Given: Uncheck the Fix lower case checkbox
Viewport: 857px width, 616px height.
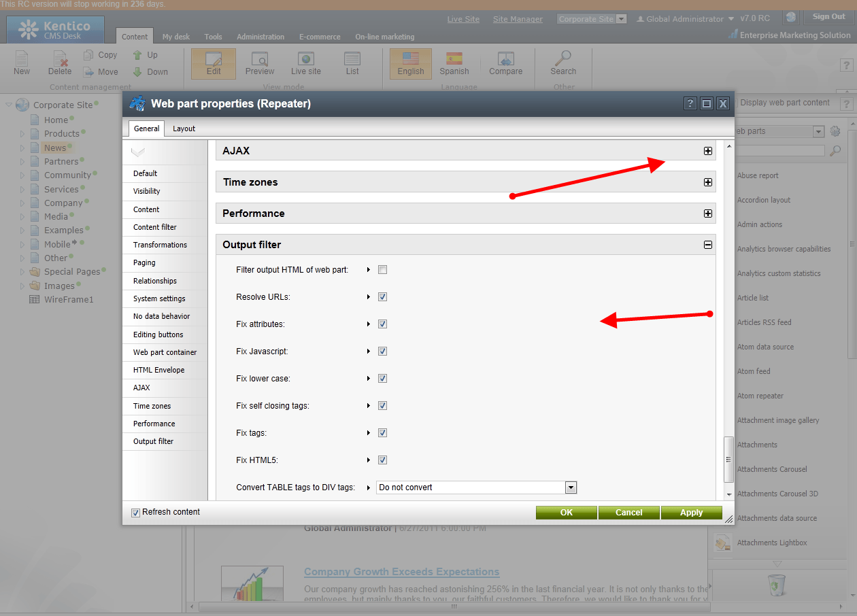Looking at the screenshot, I should tap(382, 379).
